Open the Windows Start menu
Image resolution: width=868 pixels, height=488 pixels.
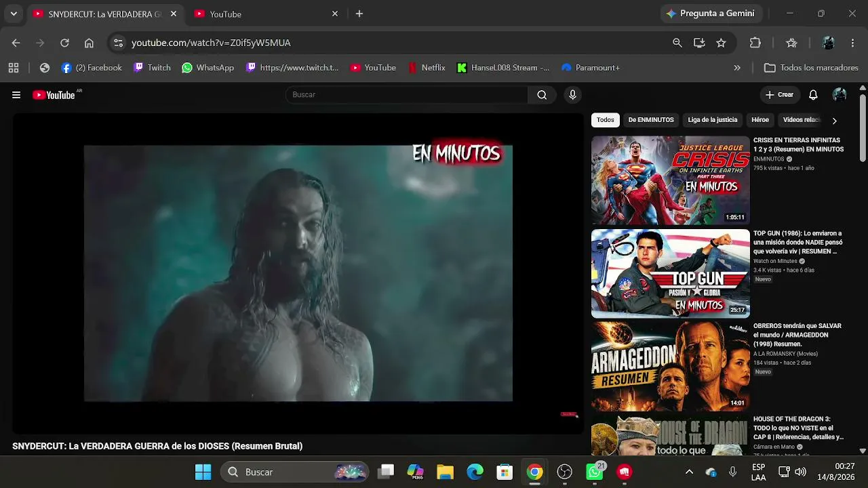point(203,472)
